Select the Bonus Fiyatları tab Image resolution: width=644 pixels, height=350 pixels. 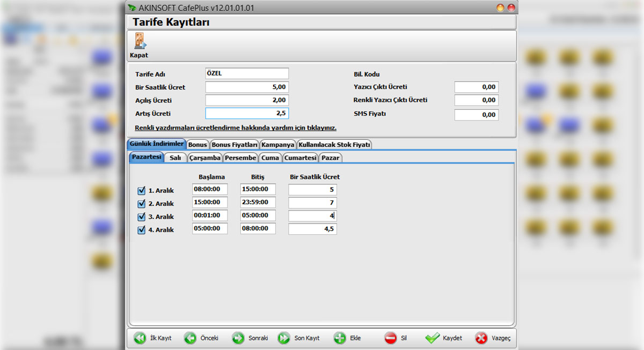(x=234, y=144)
